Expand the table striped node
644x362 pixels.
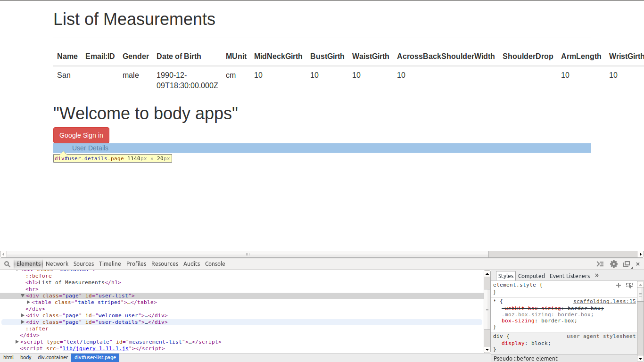28,302
